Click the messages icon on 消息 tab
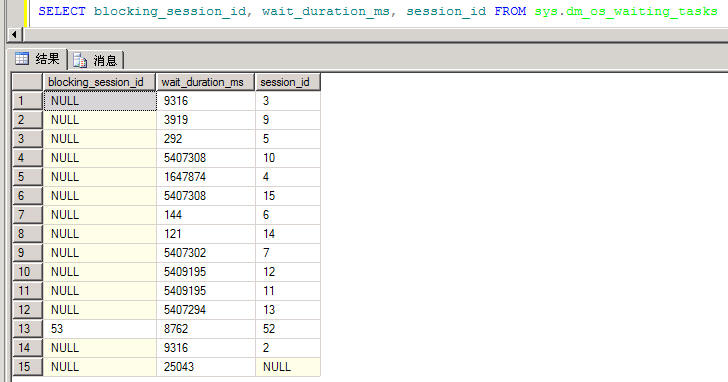Image resolution: width=728 pixels, height=382 pixels. click(80, 60)
